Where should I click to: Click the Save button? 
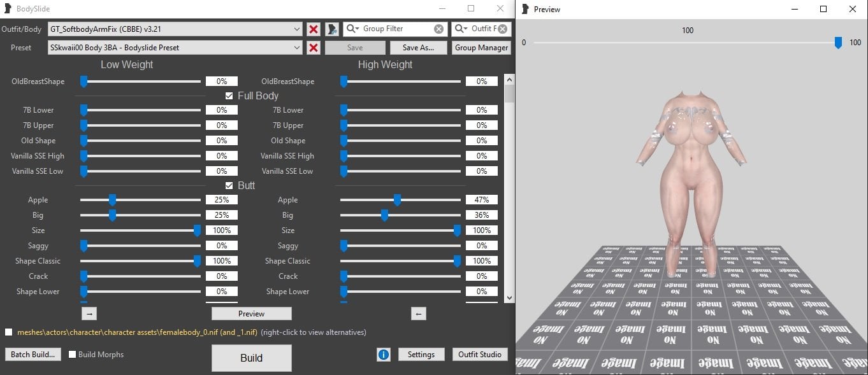[x=355, y=48]
